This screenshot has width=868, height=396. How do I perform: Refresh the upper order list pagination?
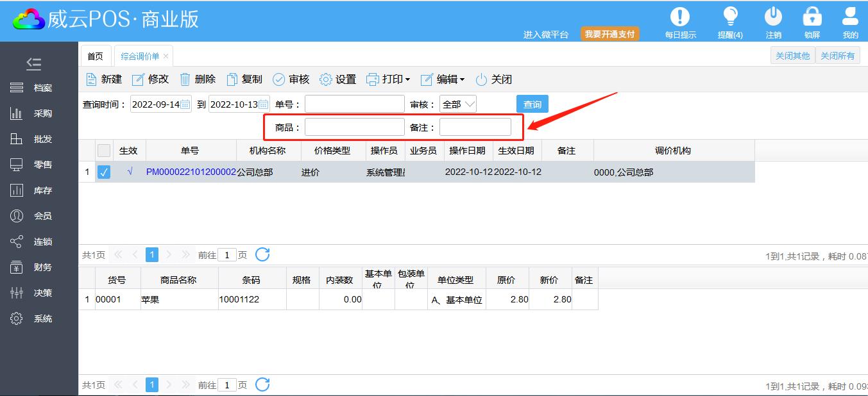pos(262,254)
